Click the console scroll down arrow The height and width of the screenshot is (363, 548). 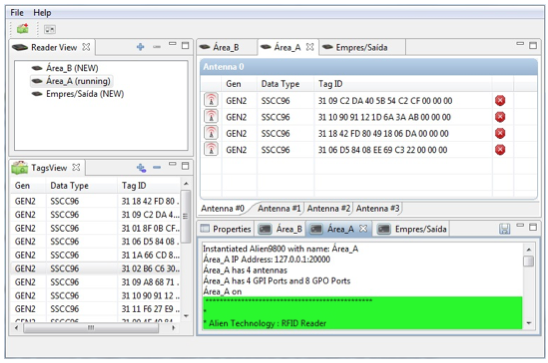[x=528, y=323]
